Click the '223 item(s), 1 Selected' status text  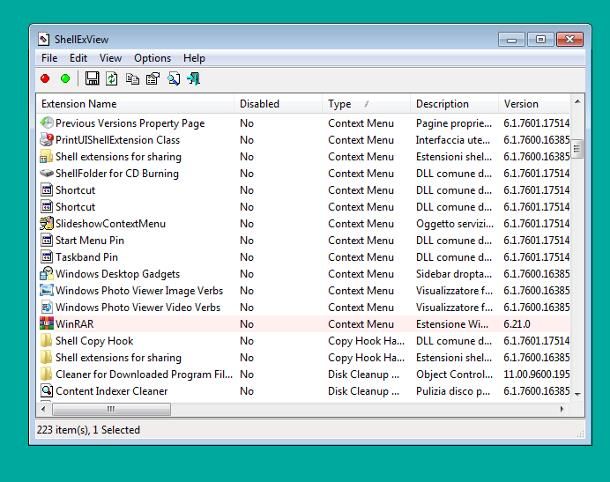pos(88,429)
